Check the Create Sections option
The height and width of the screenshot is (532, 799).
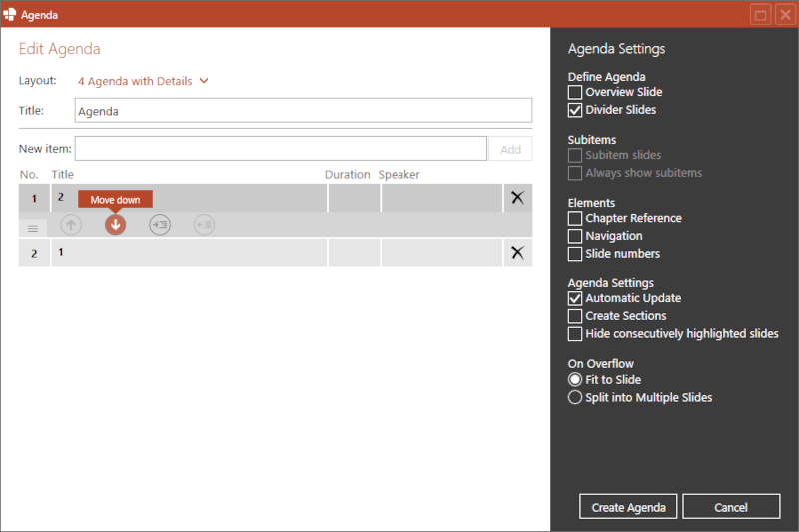575,316
